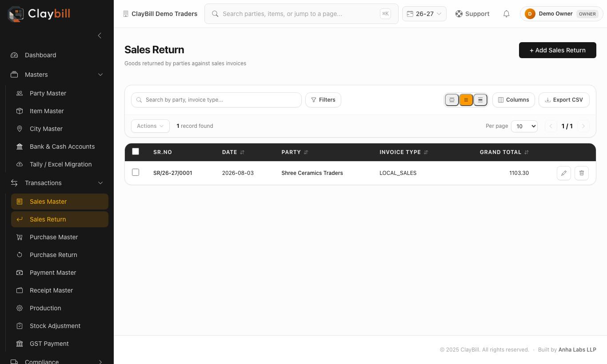
Task: Focus the global search parties and items field
Action: pos(301,14)
